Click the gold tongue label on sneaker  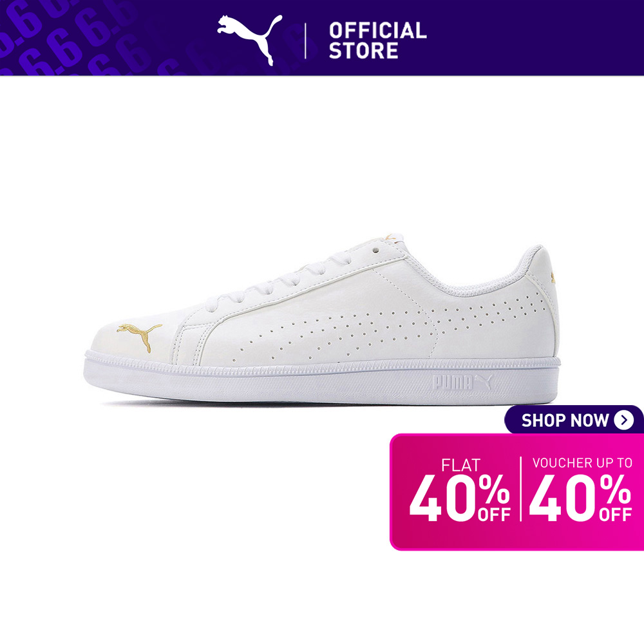(x=390, y=238)
